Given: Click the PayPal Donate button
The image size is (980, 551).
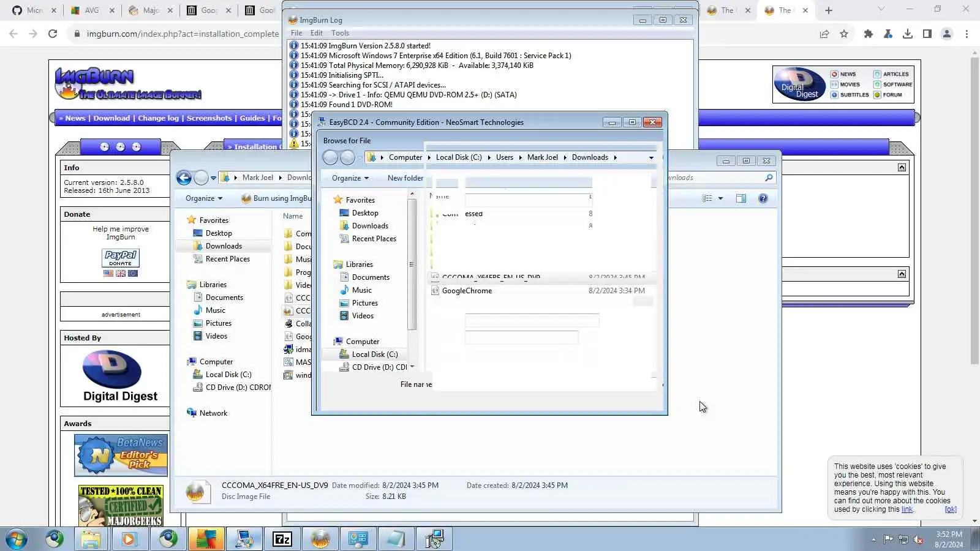Looking at the screenshot, I should click(121, 257).
